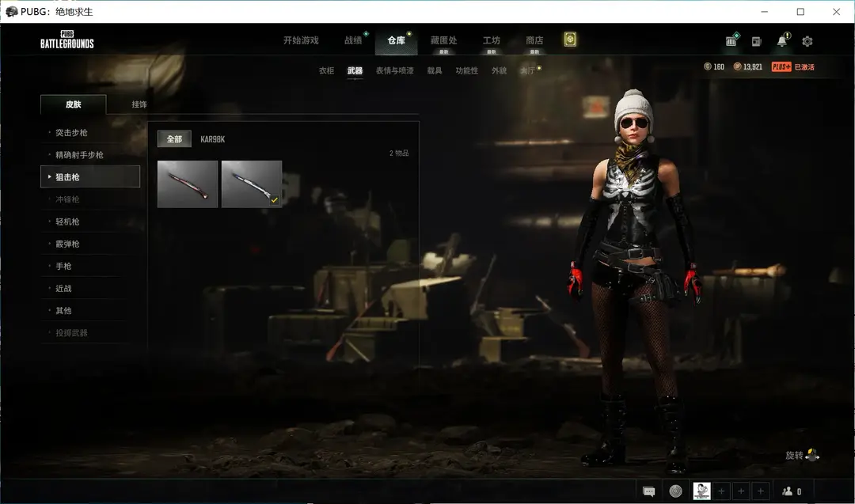
Task: Open the 商店 tab
Action: click(534, 40)
